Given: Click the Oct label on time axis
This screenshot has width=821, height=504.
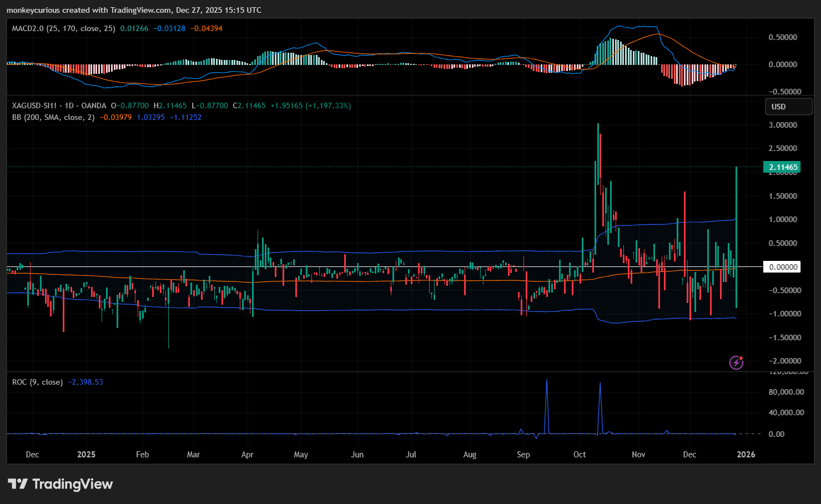Looking at the screenshot, I should (x=580, y=455).
